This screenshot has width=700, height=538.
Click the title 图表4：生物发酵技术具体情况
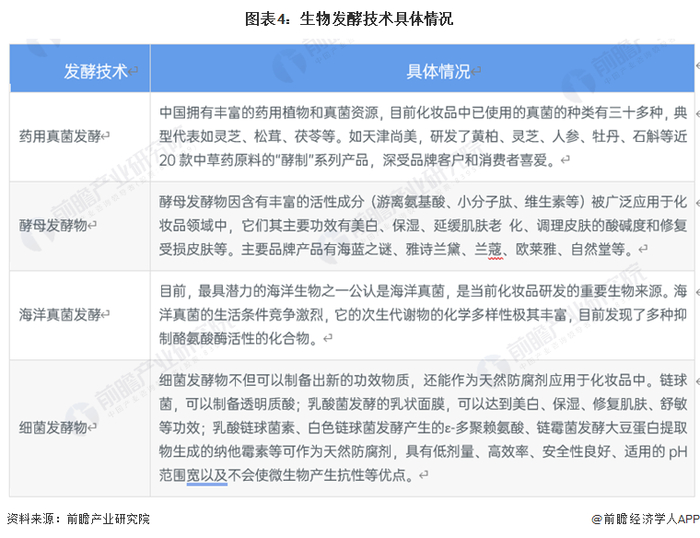coord(349,19)
